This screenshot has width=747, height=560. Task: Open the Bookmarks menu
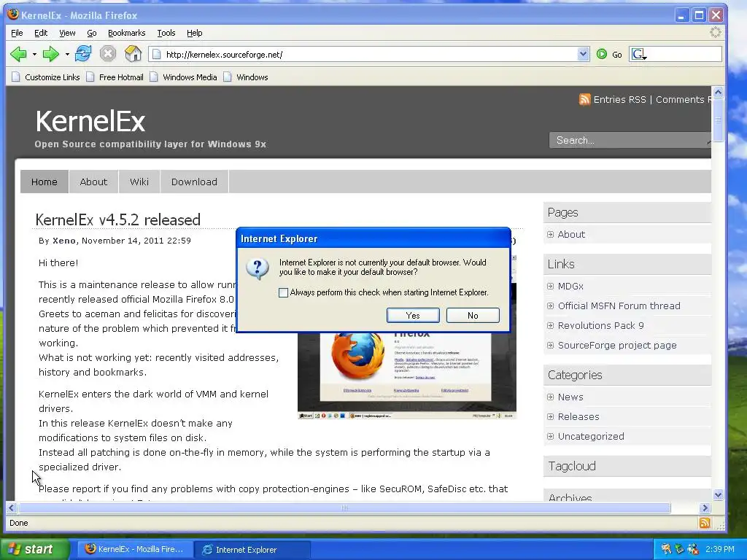(x=126, y=33)
